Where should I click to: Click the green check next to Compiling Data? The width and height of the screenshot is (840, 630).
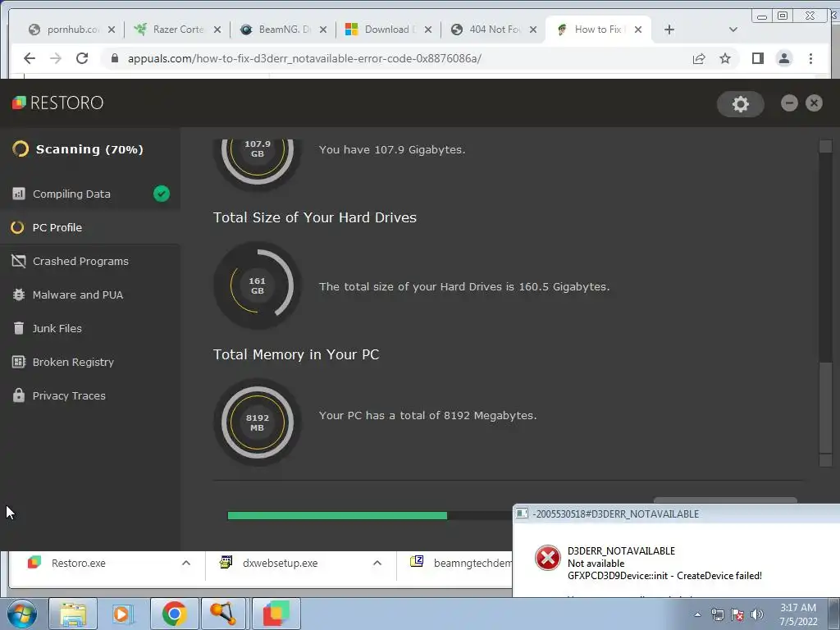pyautogui.click(x=162, y=194)
